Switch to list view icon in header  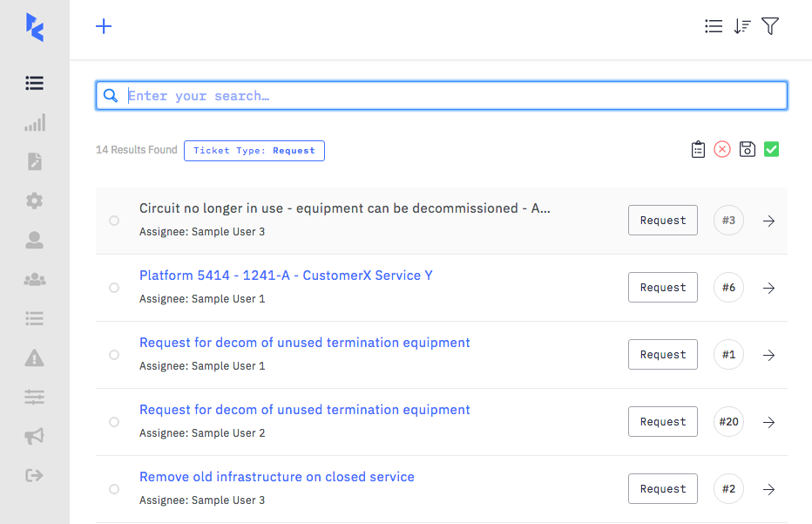(x=714, y=26)
